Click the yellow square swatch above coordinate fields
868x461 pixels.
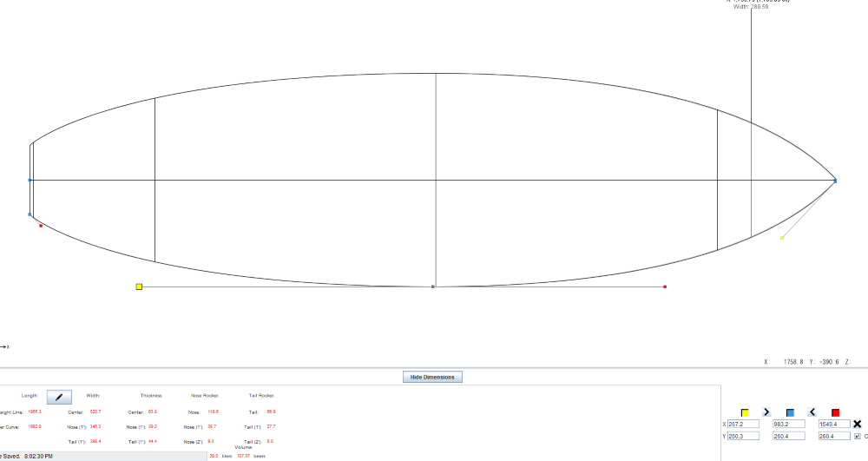tap(745, 412)
